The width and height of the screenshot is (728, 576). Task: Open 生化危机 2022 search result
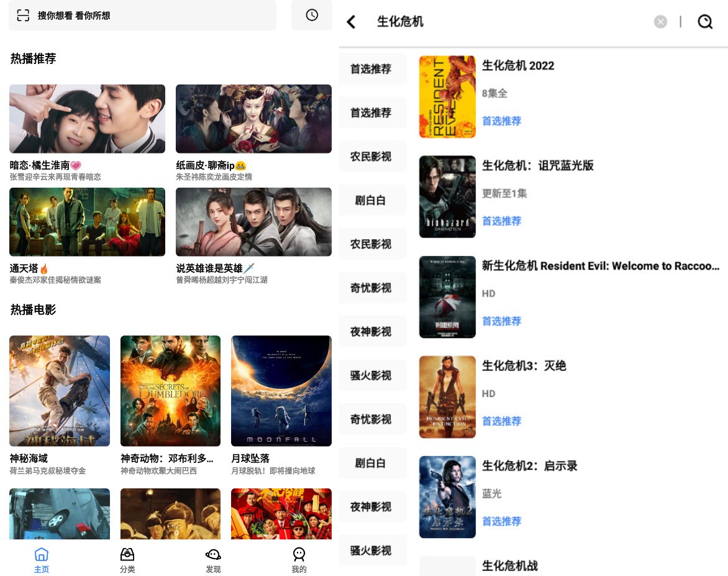click(x=518, y=66)
